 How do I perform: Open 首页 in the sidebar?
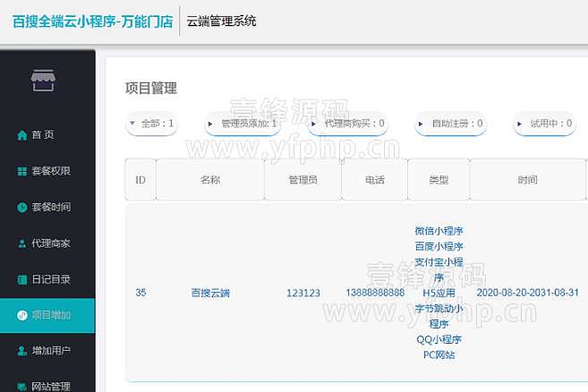coord(42,135)
